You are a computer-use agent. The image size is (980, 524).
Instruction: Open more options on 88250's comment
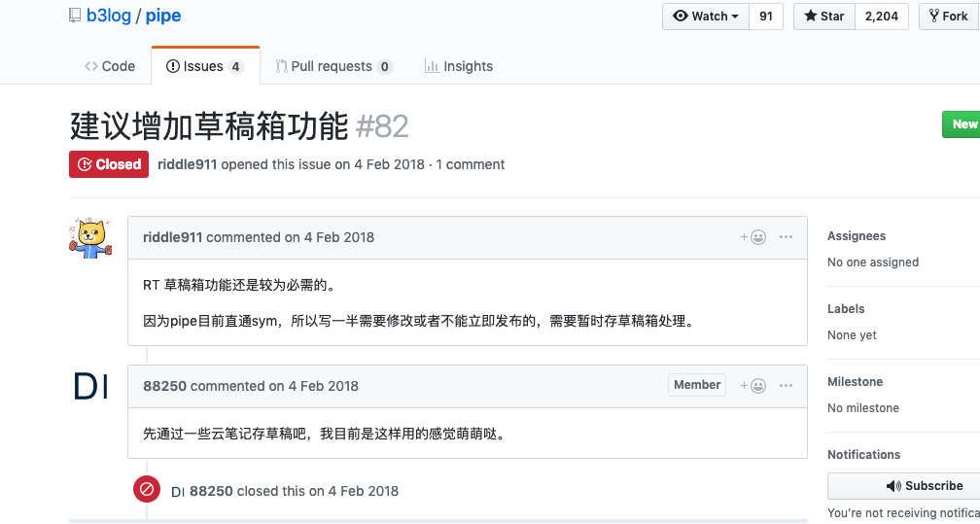pos(787,386)
